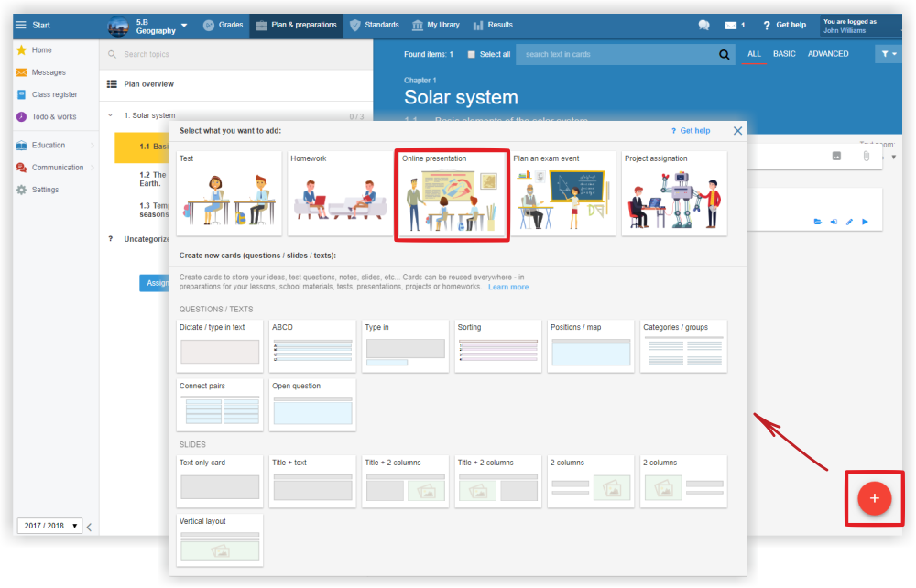Select the Positions / map card

tap(591, 346)
